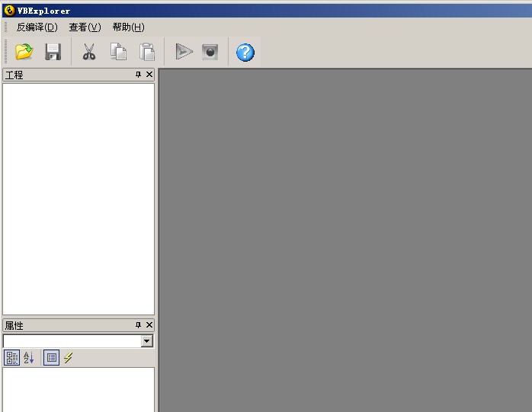
Task: Click the 工程 panel title
Action: (14, 75)
